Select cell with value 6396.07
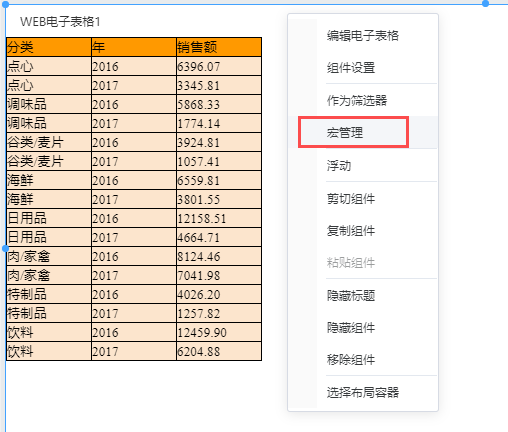Screen dimensions: 508x432 pos(219,66)
